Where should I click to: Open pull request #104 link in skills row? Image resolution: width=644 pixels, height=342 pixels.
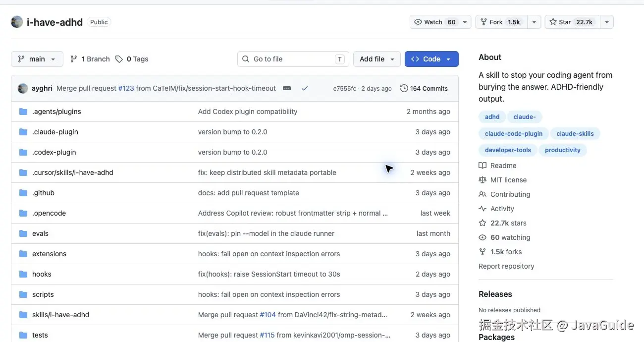tap(268, 315)
